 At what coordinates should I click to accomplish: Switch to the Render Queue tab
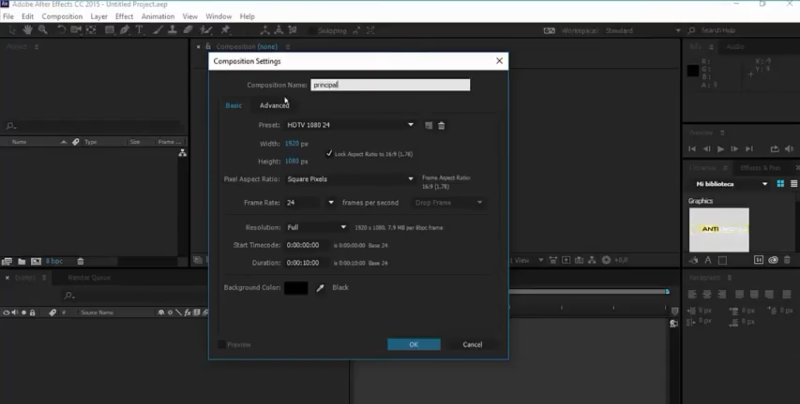(89, 278)
